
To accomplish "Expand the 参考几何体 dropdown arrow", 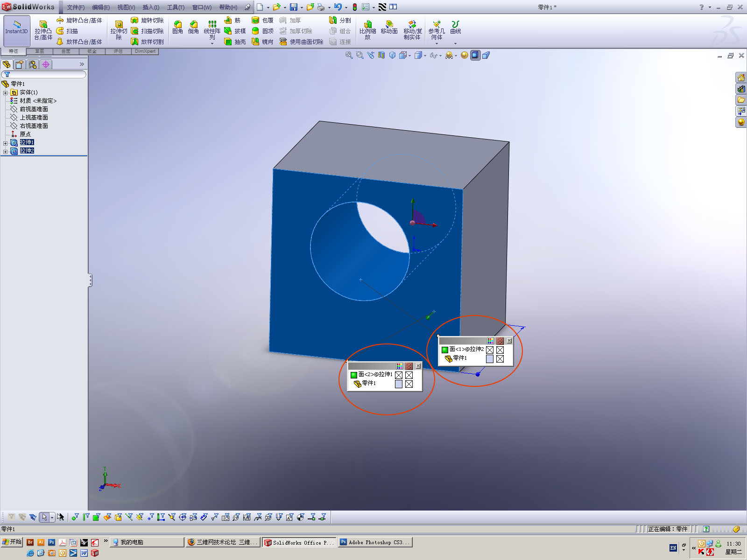I will [x=437, y=44].
